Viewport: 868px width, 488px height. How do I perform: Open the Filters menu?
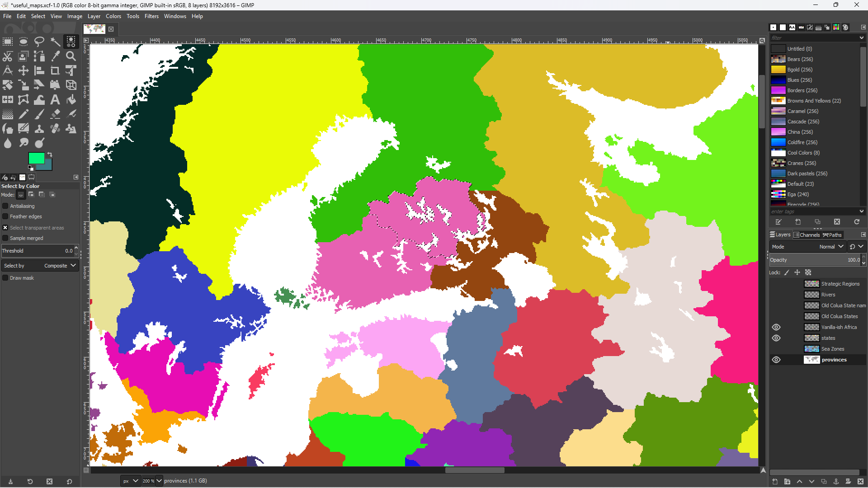click(151, 16)
